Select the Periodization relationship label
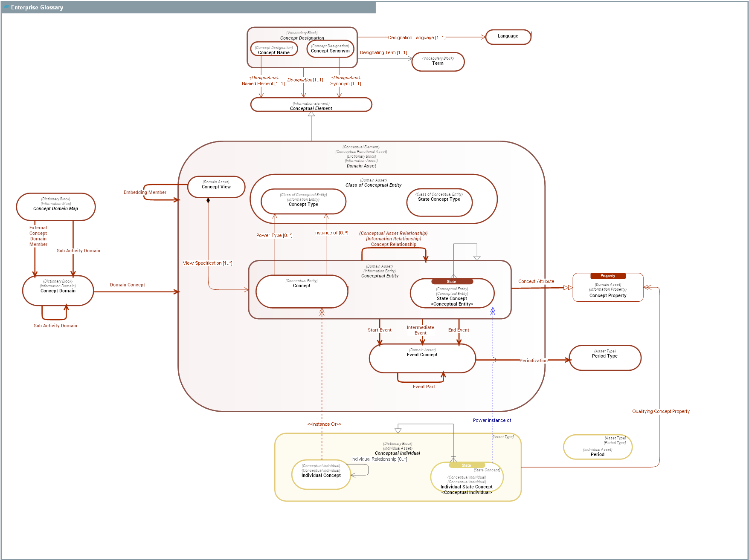Image resolution: width=749 pixels, height=560 pixels. (x=533, y=361)
